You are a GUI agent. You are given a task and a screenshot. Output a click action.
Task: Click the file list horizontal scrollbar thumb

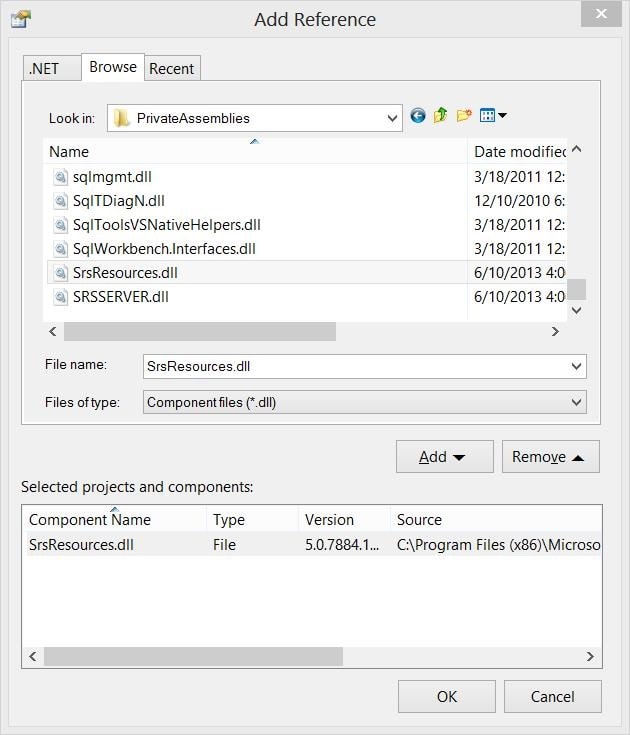point(200,331)
